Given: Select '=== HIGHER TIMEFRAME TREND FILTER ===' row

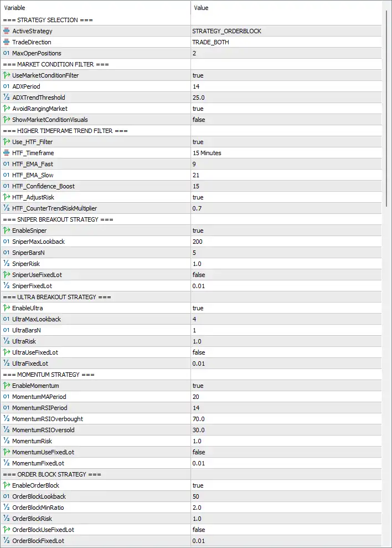Looking at the screenshot, I should [x=191, y=131].
